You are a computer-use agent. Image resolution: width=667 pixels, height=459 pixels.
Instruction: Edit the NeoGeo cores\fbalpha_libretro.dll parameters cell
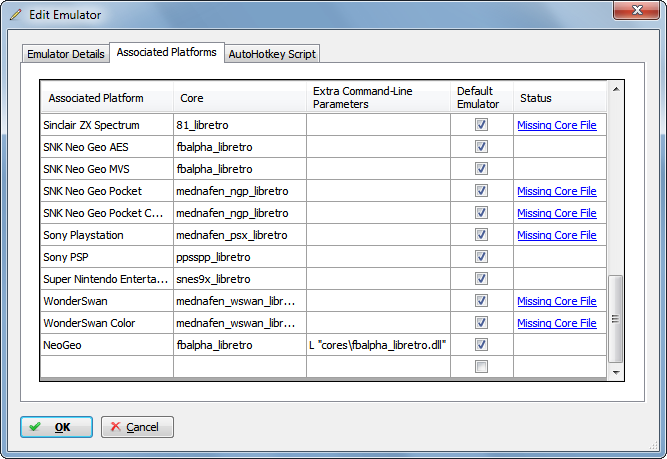[x=378, y=345]
